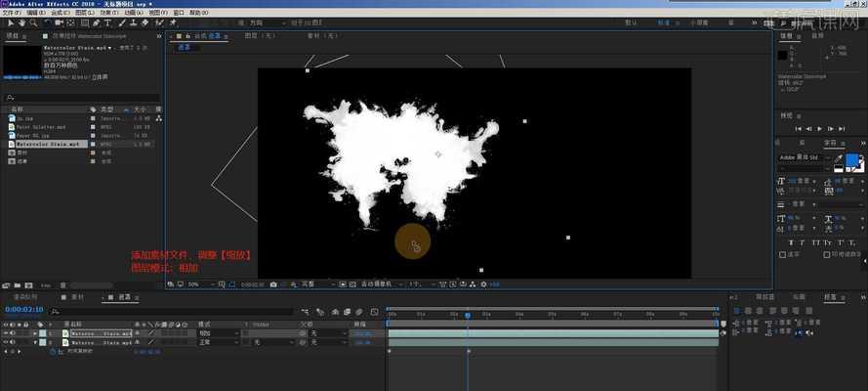Viewport: 868px width, 391px height.
Task: Open blending mode dropdown for layer 1
Action: (219, 333)
